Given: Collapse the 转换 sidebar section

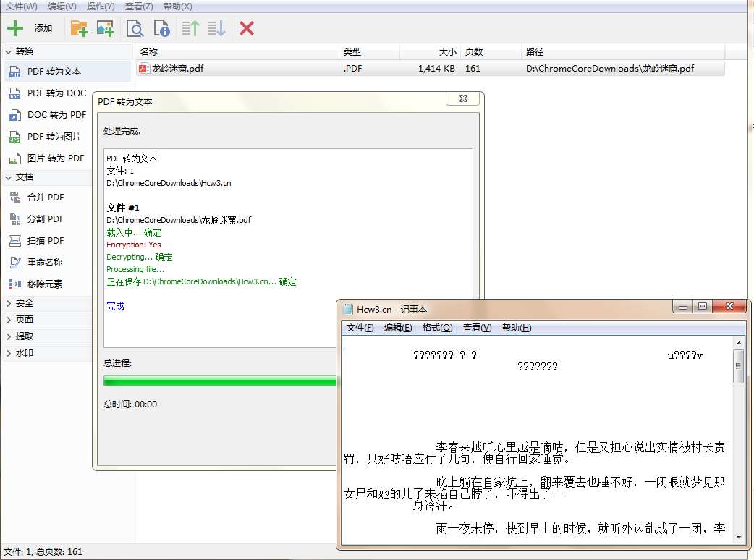Looking at the screenshot, I should click(9, 51).
